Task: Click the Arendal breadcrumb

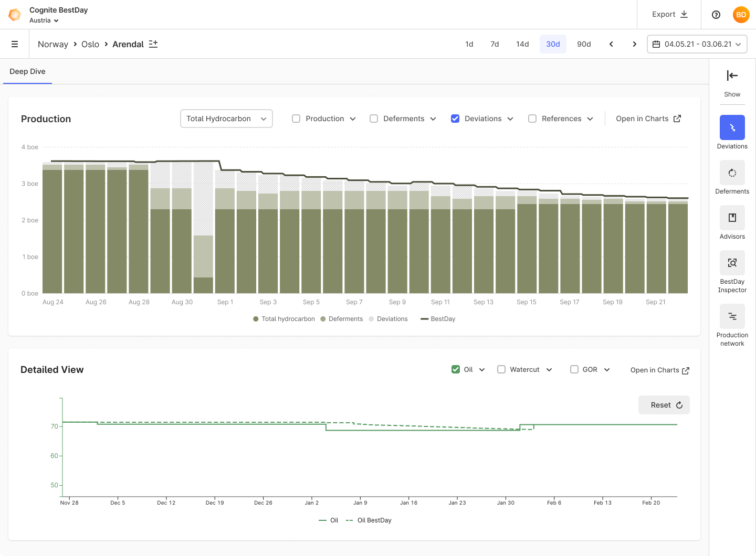Action: 128,44
